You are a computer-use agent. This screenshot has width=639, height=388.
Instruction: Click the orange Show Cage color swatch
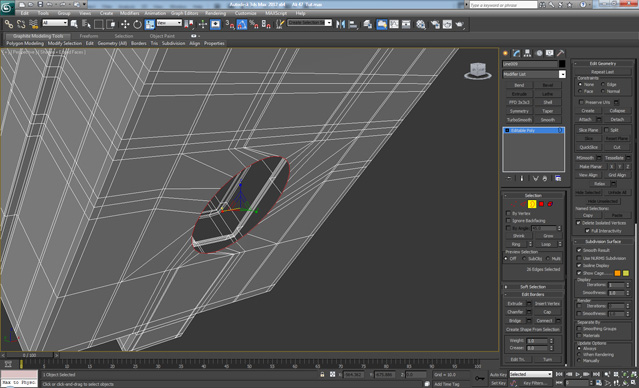pos(617,273)
